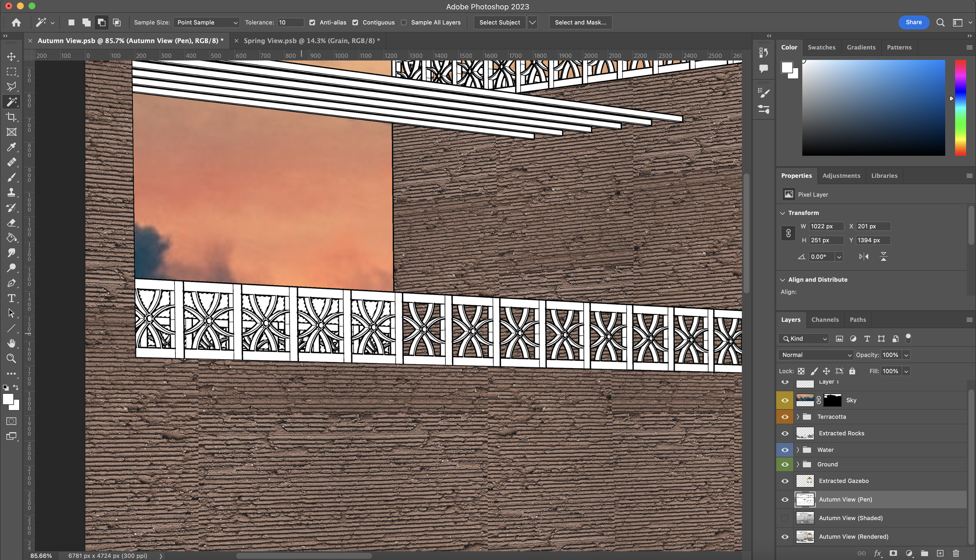The height and width of the screenshot is (560, 976).
Task: Click the color picker gradient field
Action: 873,108
